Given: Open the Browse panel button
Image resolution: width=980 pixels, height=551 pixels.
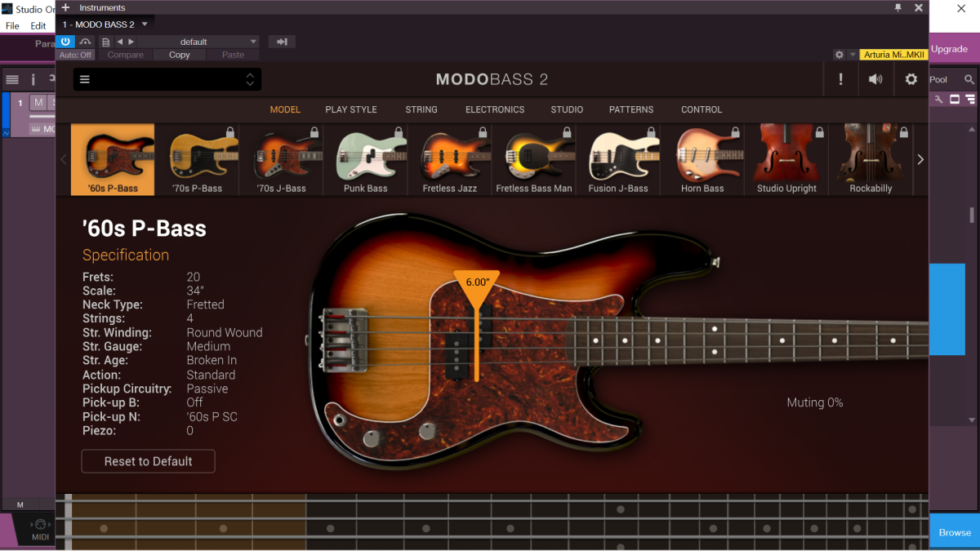Looking at the screenshot, I should click(955, 532).
